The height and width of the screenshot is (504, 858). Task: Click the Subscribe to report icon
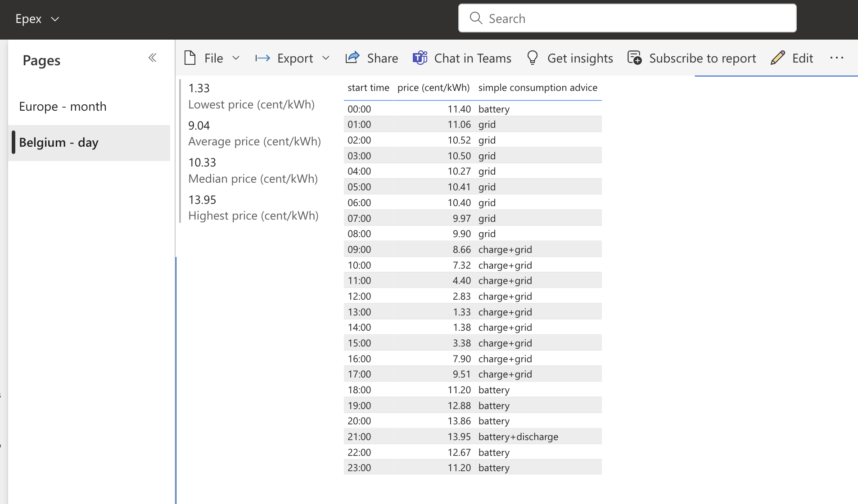pyautogui.click(x=635, y=58)
